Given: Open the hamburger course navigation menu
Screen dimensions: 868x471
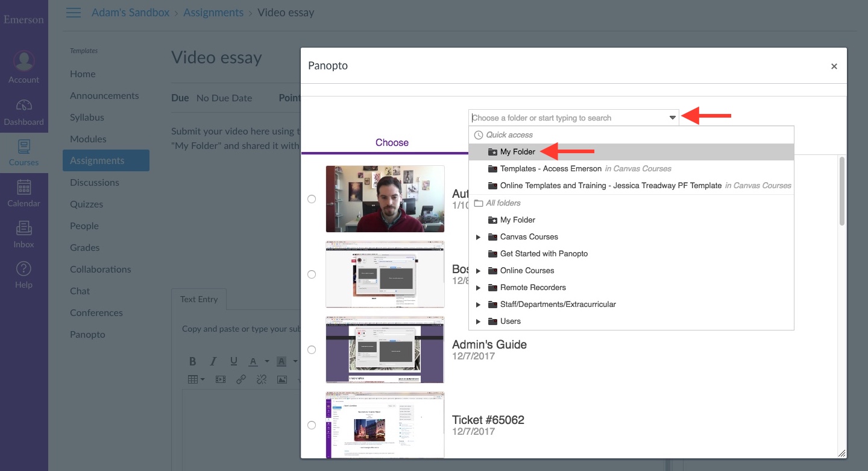Looking at the screenshot, I should point(74,13).
